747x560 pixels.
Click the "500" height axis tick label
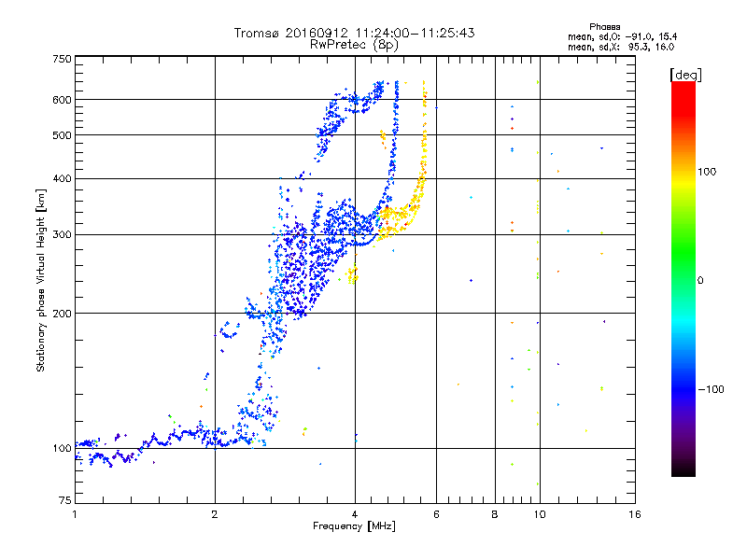(x=63, y=135)
